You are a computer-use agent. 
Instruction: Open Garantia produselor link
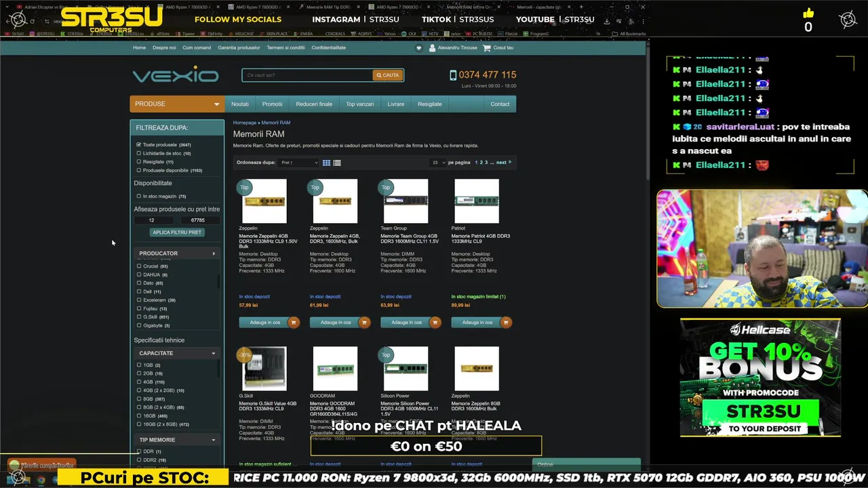239,48
